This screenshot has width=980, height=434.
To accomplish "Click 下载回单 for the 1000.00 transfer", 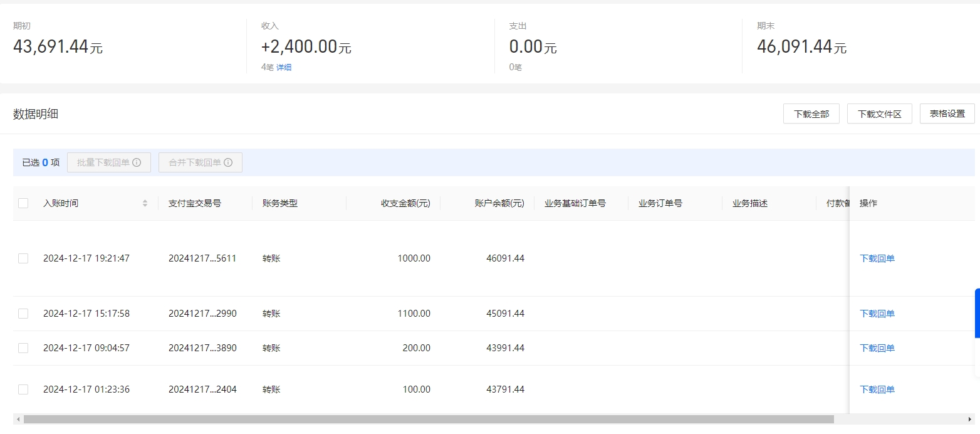I will click(x=877, y=258).
